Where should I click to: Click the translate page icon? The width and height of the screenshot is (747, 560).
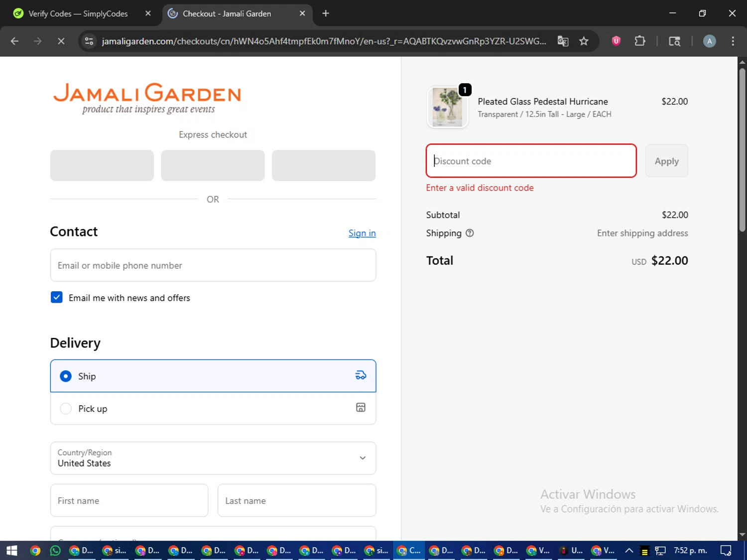[563, 41]
